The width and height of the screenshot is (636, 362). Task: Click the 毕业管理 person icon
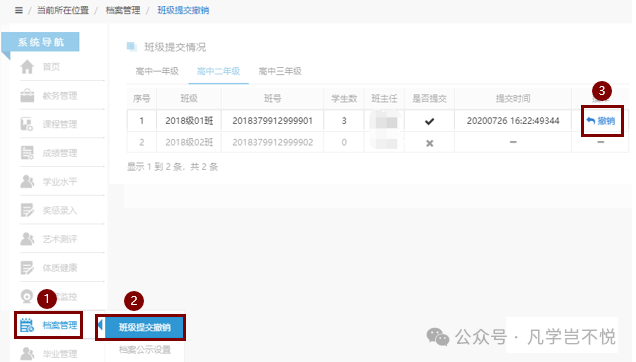click(27, 354)
